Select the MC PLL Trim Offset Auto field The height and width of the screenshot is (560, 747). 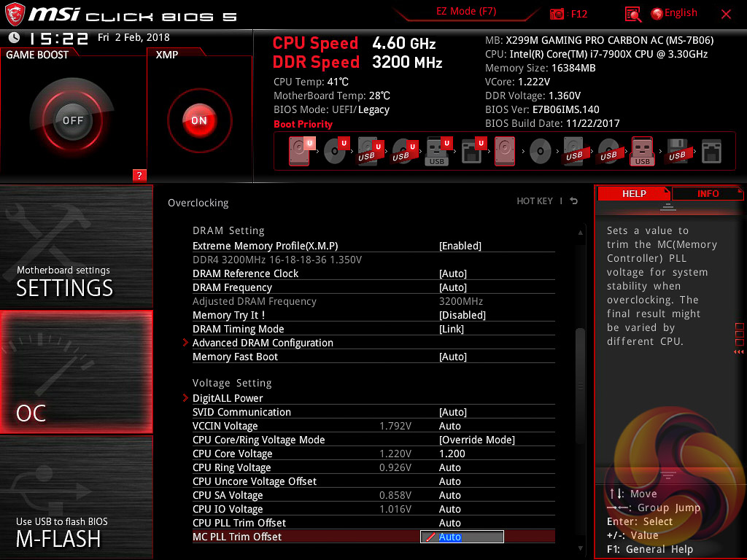(x=462, y=537)
